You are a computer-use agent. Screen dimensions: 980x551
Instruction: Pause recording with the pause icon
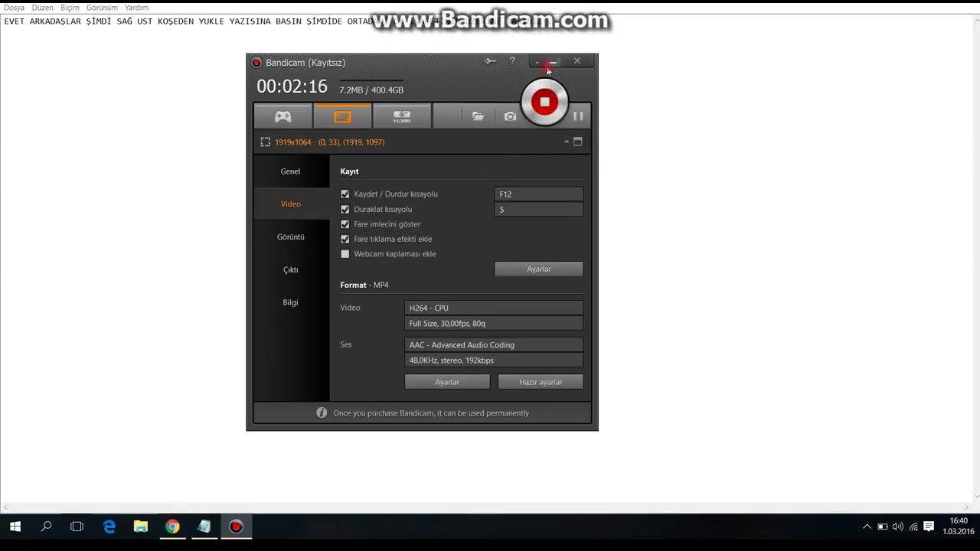pos(578,116)
